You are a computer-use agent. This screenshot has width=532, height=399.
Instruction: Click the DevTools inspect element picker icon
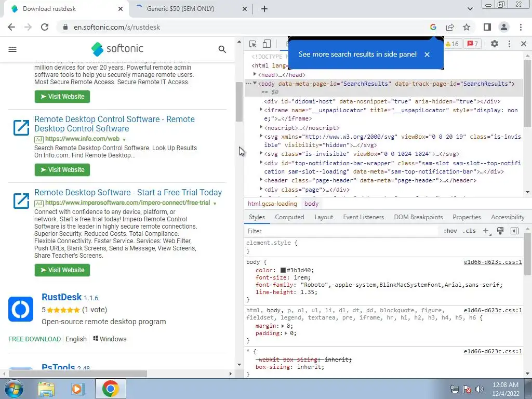tap(253, 44)
